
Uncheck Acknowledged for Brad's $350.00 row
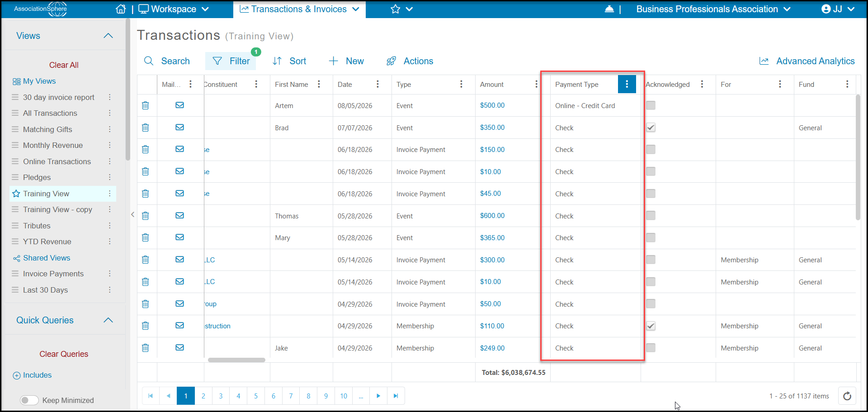pos(651,128)
